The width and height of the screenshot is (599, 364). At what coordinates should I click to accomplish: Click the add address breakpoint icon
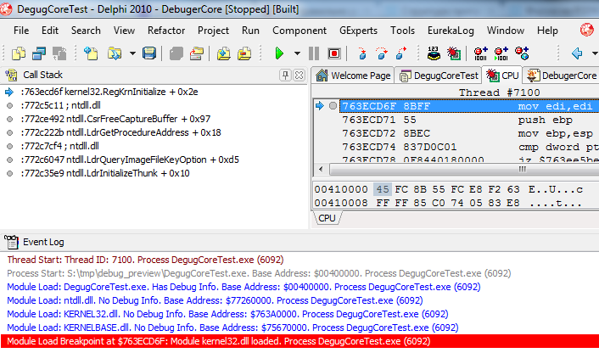coord(501,53)
